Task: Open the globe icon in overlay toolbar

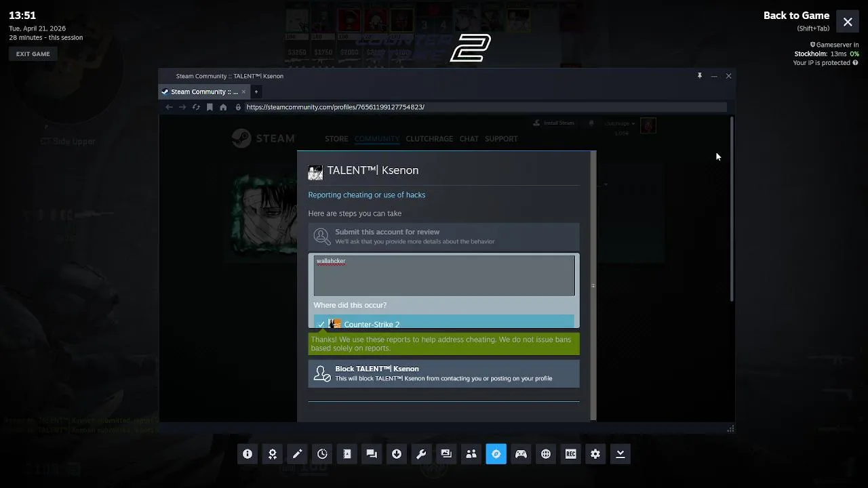Action: pyautogui.click(x=546, y=454)
